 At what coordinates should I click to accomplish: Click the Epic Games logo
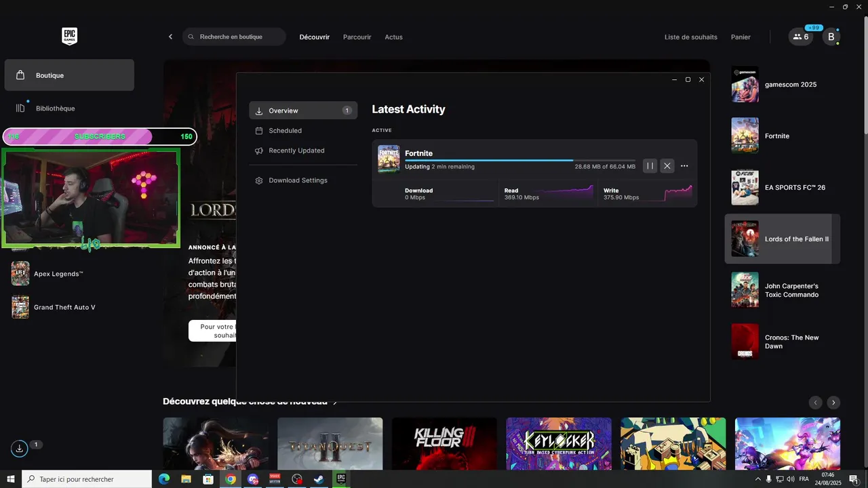click(69, 37)
